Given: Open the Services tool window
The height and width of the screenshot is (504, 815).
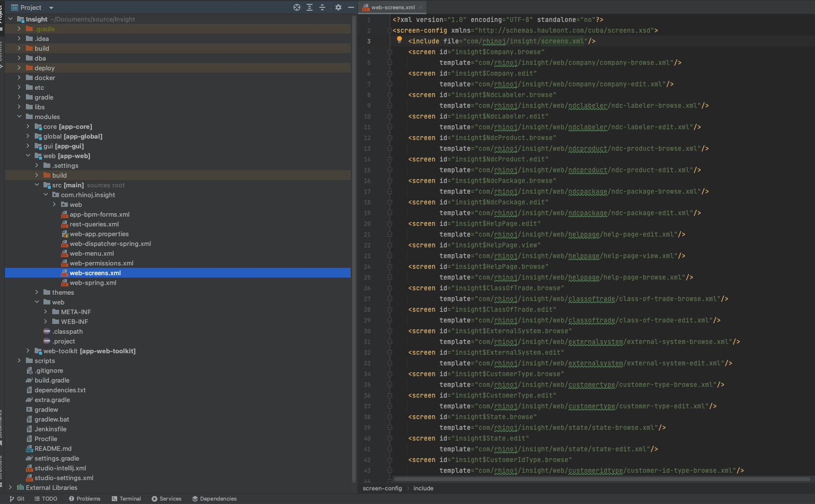Looking at the screenshot, I should [x=166, y=499].
